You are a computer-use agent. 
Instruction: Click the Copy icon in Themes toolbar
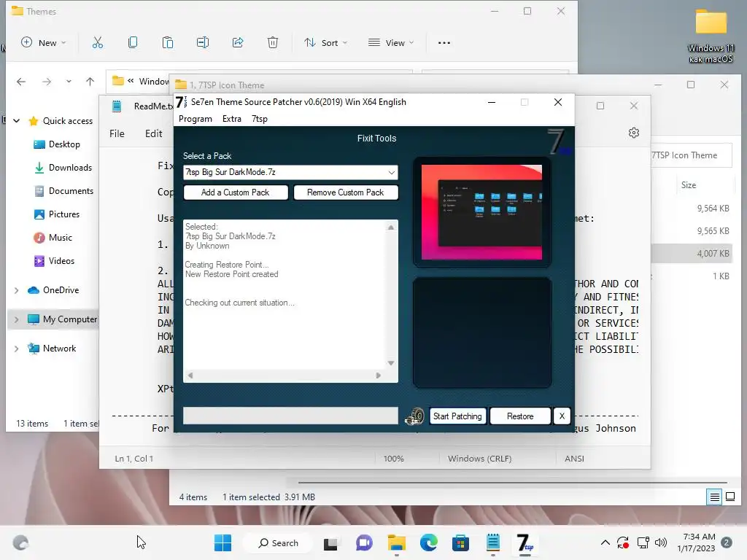pyautogui.click(x=133, y=43)
